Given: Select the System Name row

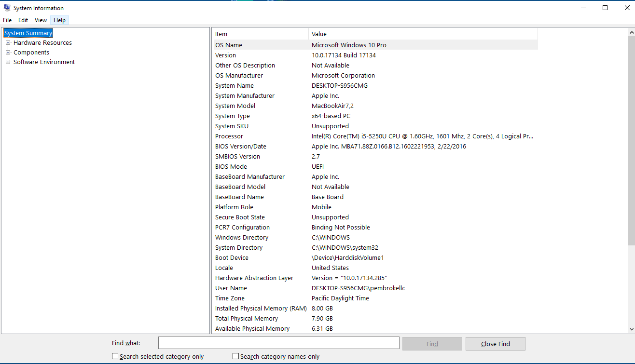Looking at the screenshot, I should 375,85.
